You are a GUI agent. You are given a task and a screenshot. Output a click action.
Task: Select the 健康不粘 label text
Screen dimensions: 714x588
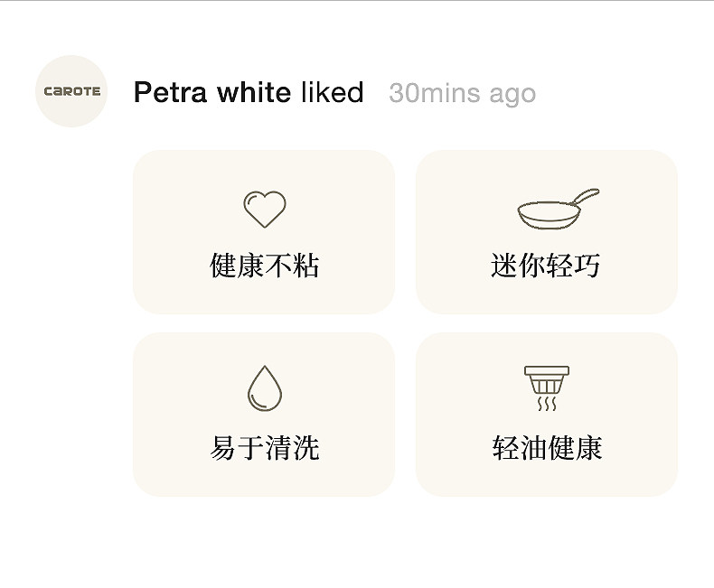(264, 266)
